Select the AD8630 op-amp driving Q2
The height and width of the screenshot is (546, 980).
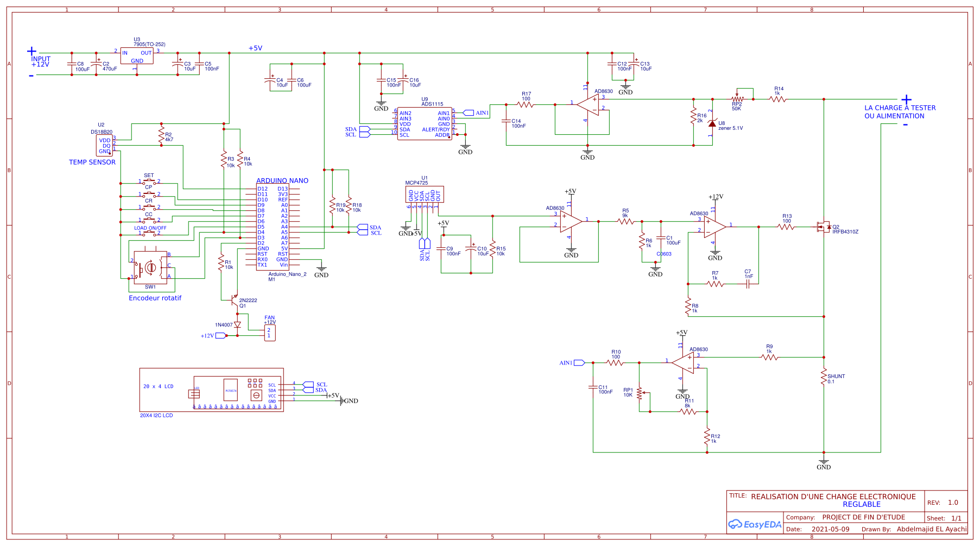click(x=714, y=225)
